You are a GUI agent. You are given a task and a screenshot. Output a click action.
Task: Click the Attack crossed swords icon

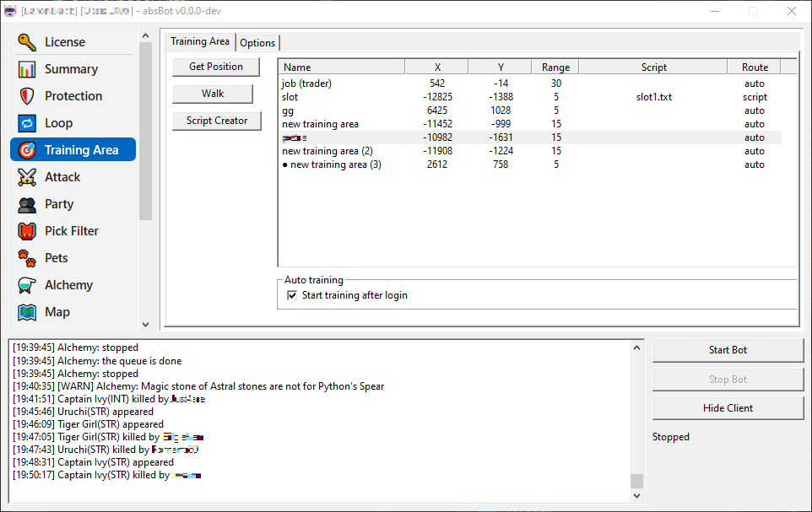click(27, 177)
